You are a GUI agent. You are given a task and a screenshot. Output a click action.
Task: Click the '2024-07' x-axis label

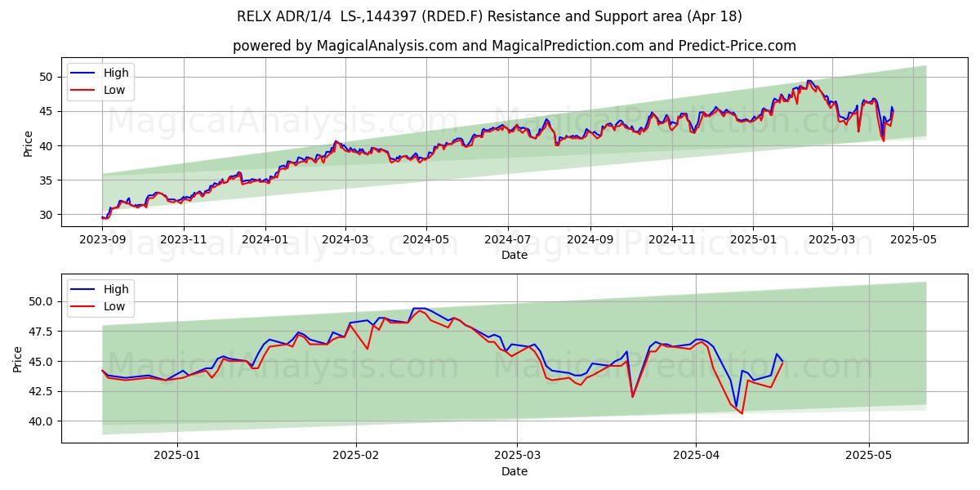pos(507,241)
